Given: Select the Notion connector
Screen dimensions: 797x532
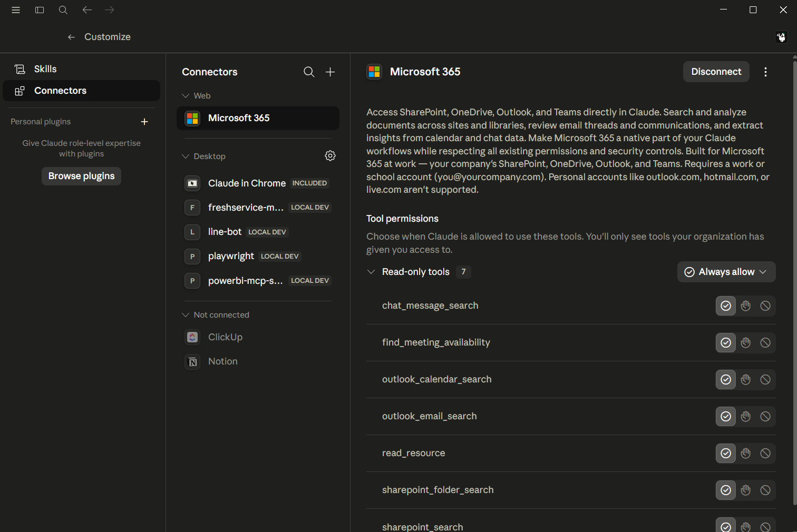Looking at the screenshot, I should (x=258, y=361).
